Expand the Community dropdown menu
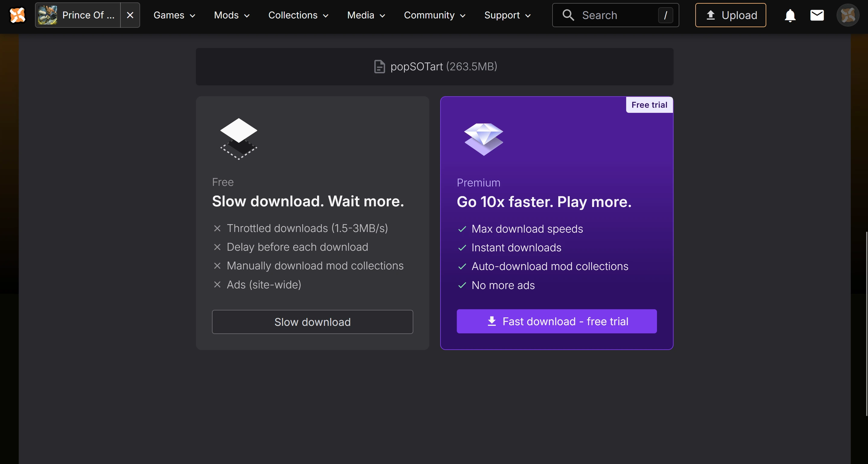 point(435,15)
